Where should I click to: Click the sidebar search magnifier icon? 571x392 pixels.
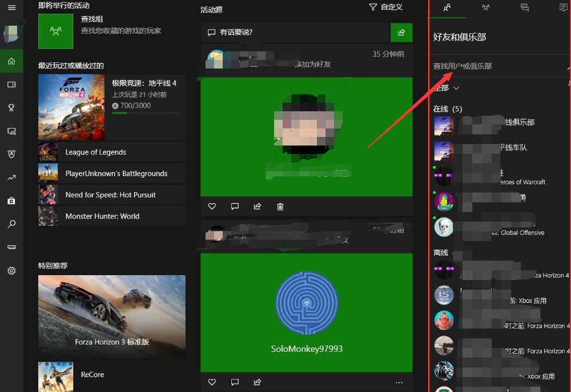point(11,224)
